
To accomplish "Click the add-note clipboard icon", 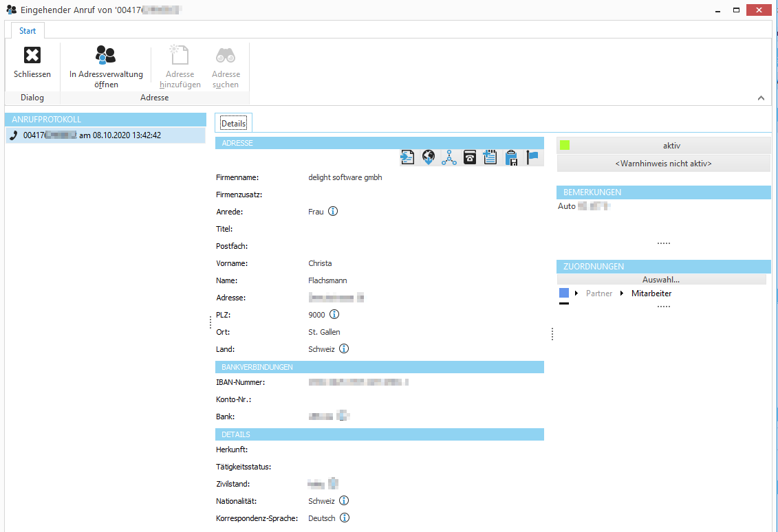I will click(490, 157).
